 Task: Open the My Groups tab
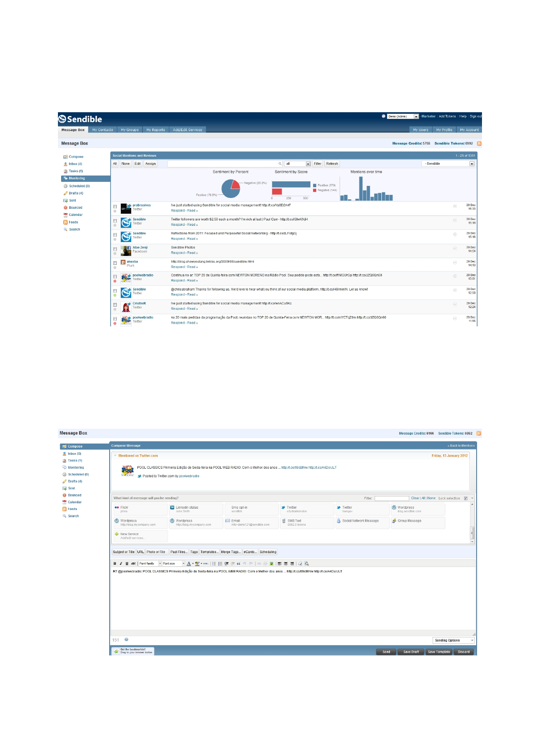(129, 130)
